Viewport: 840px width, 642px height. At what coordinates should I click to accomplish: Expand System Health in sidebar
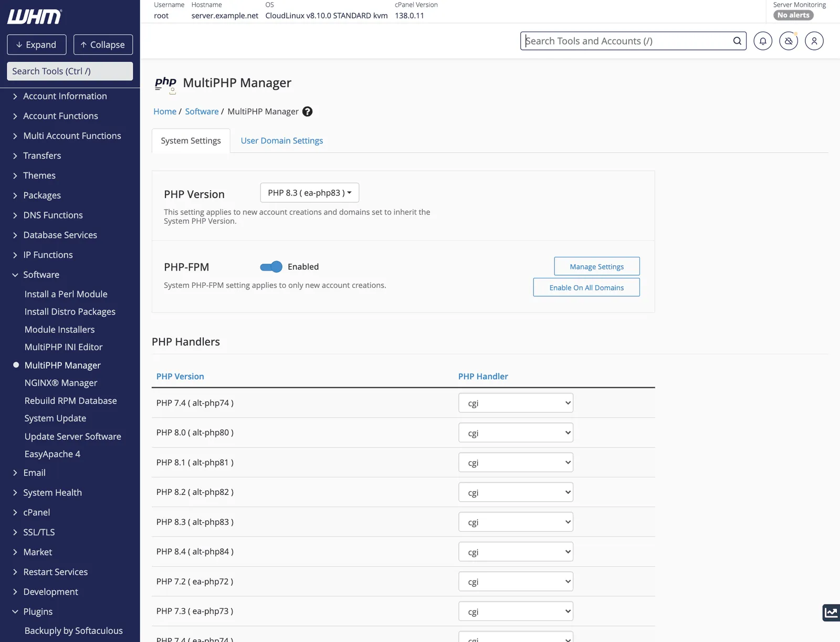(x=52, y=493)
